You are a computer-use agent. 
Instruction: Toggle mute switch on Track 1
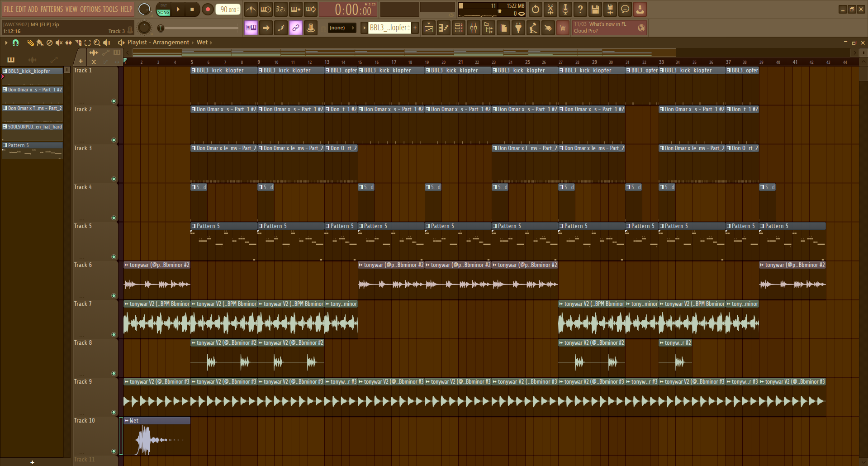[x=114, y=101]
